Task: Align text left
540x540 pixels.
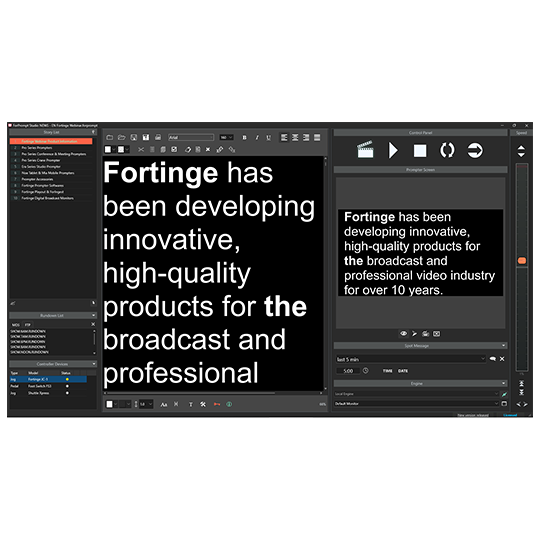Action: 284,137
